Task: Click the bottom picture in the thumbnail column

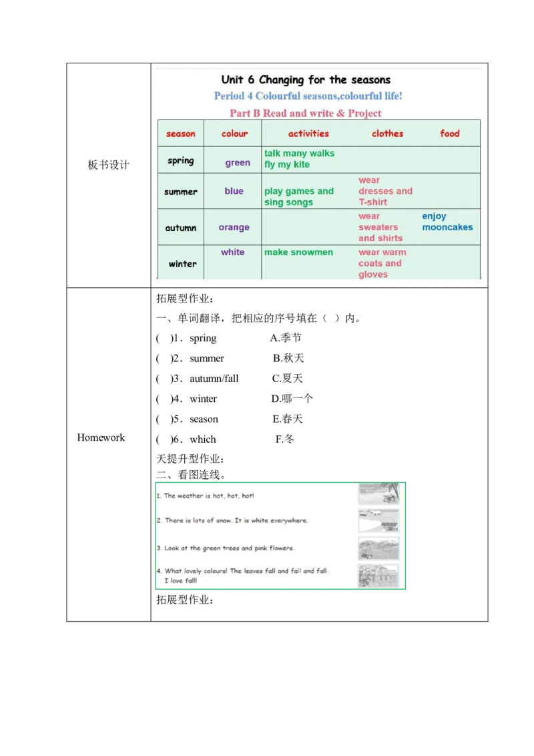Action: pyautogui.click(x=378, y=575)
